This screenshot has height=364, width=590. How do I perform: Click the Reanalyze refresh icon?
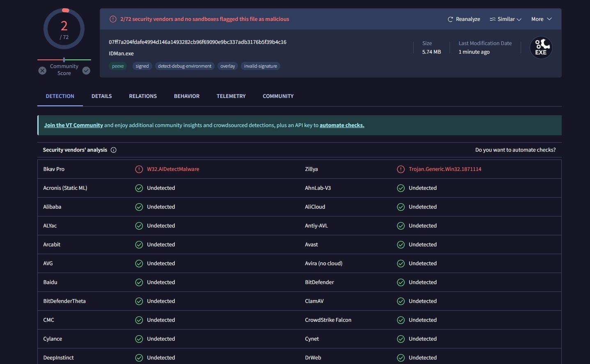[450, 19]
